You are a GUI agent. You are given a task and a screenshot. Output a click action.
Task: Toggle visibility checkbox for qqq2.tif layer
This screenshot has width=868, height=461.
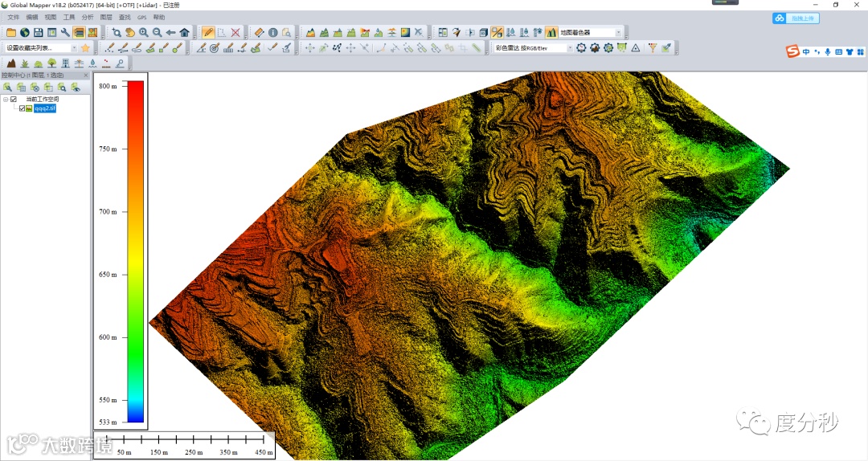point(22,108)
